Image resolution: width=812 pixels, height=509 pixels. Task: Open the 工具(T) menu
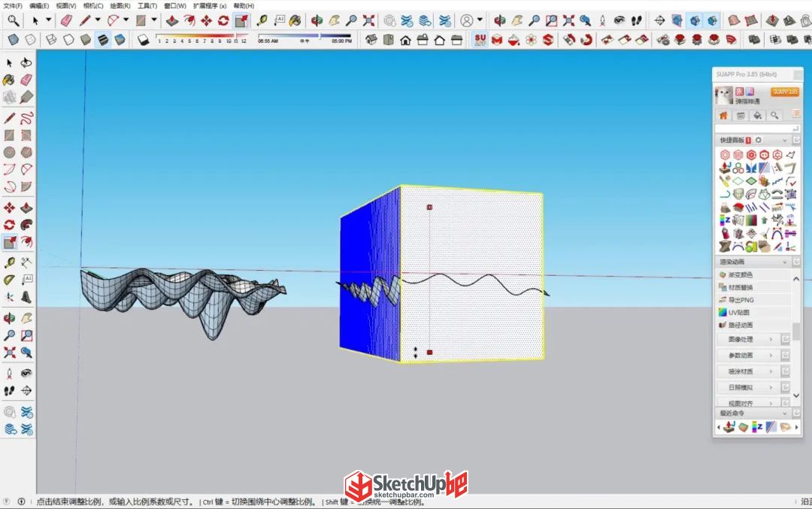coord(147,6)
